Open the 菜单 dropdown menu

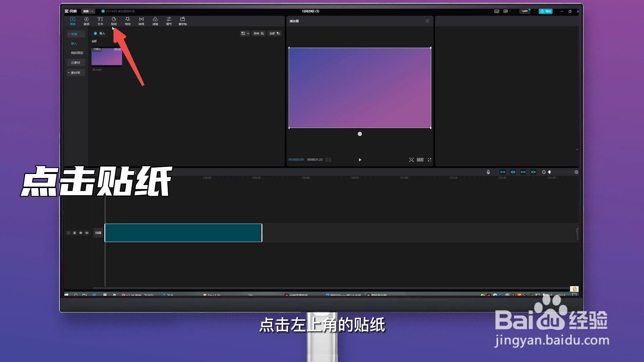tap(88, 11)
